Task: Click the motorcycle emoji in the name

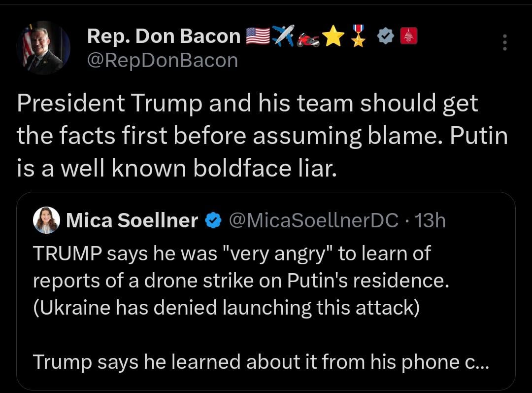Action: 308,37
